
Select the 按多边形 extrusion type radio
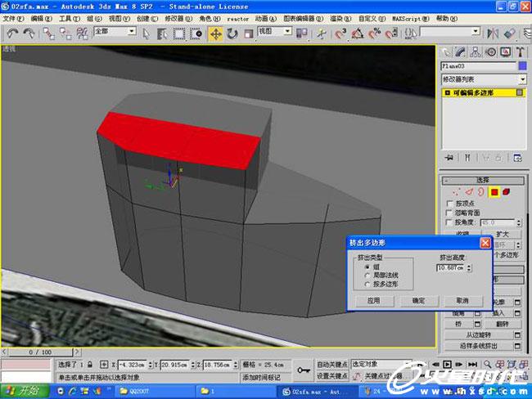pyautogui.click(x=367, y=284)
